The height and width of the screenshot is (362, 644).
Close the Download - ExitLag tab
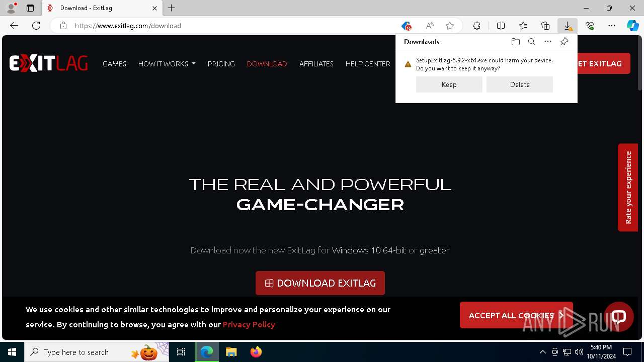click(x=154, y=8)
